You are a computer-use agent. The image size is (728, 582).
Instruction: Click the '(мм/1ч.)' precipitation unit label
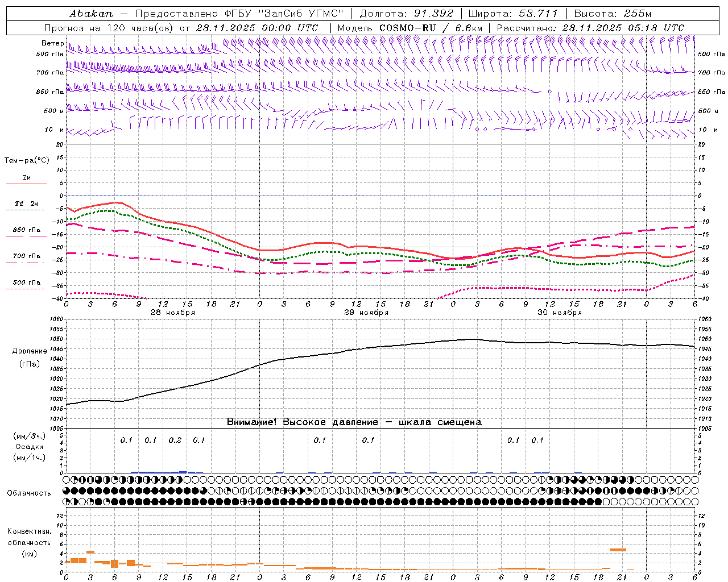point(30,458)
